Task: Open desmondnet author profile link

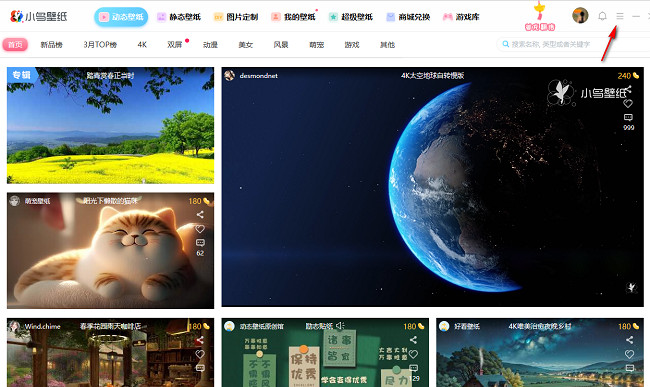Action: pyautogui.click(x=258, y=75)
